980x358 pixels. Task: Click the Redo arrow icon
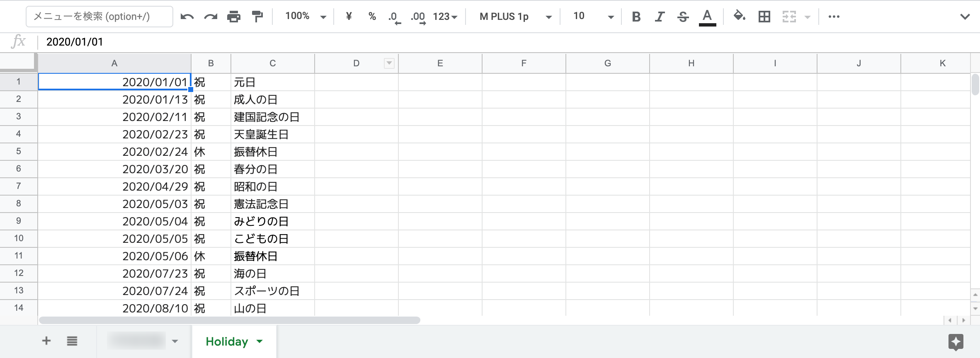[211, 17]
